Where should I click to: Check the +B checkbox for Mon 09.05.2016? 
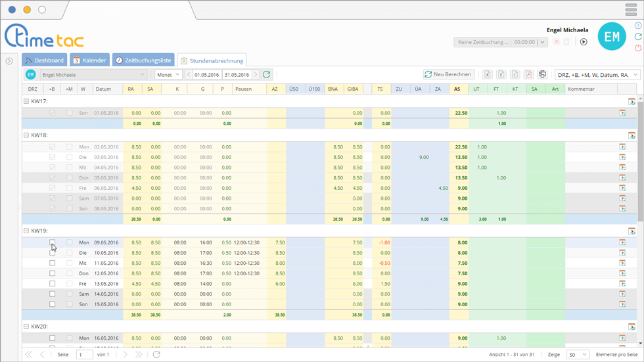(53, 242)
